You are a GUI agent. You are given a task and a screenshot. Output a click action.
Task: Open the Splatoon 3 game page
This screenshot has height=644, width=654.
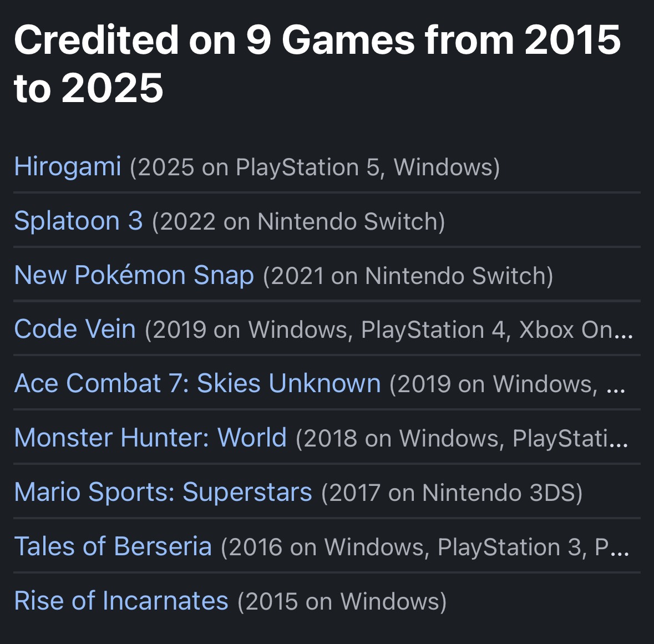78,221
